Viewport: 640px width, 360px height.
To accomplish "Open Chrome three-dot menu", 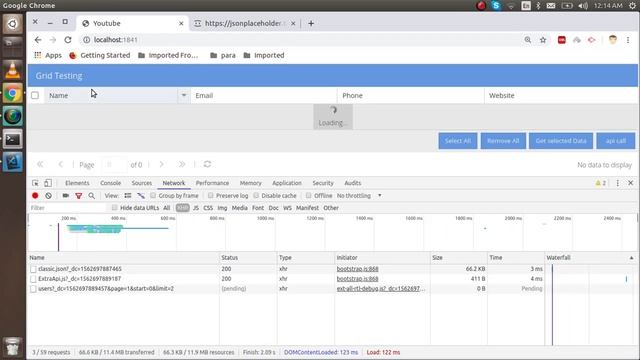I will tap(628, 40).
